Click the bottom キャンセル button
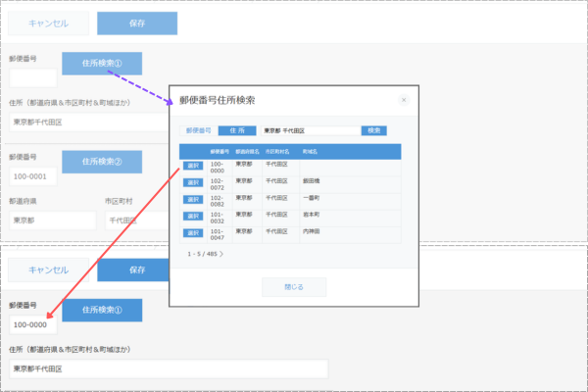Image resolution: width=588 pixels, height=392 pixels. [48, 269]
